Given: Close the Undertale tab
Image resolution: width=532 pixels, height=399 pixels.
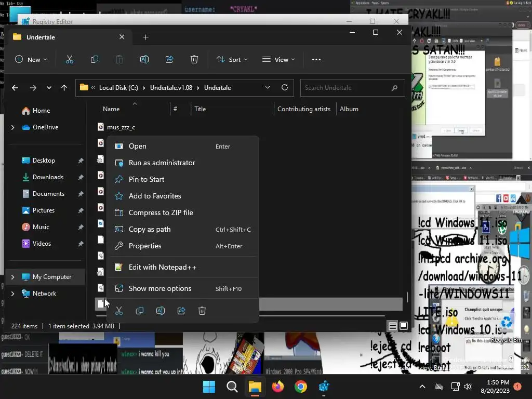Looking at the screenshot, I should (122, 37).
